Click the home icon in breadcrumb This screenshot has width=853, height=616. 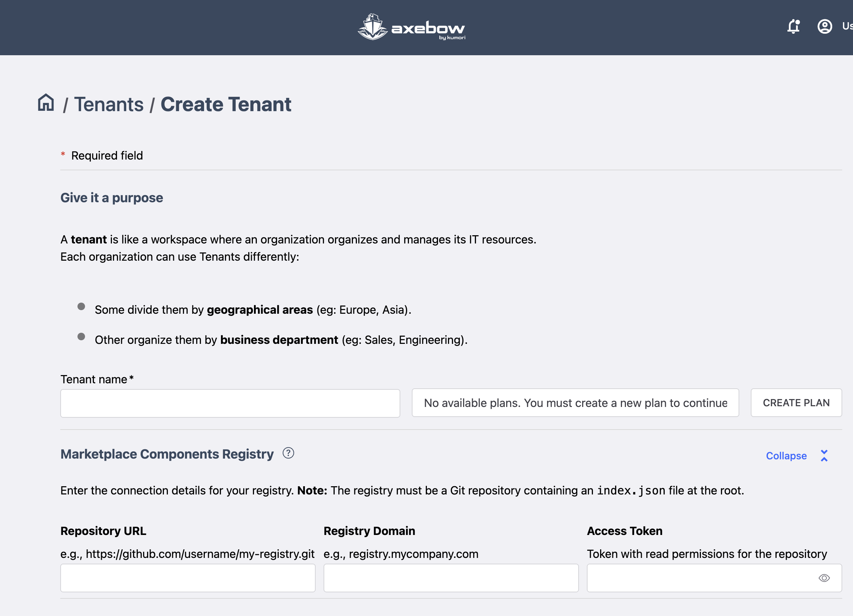(46, 103)
